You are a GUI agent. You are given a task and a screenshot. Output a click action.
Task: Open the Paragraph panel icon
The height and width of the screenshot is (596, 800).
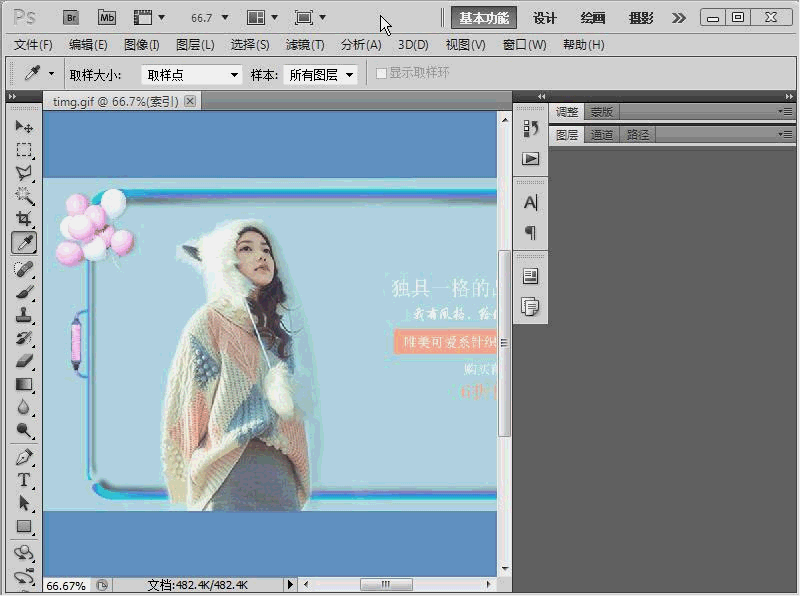(x=531, y=232)
